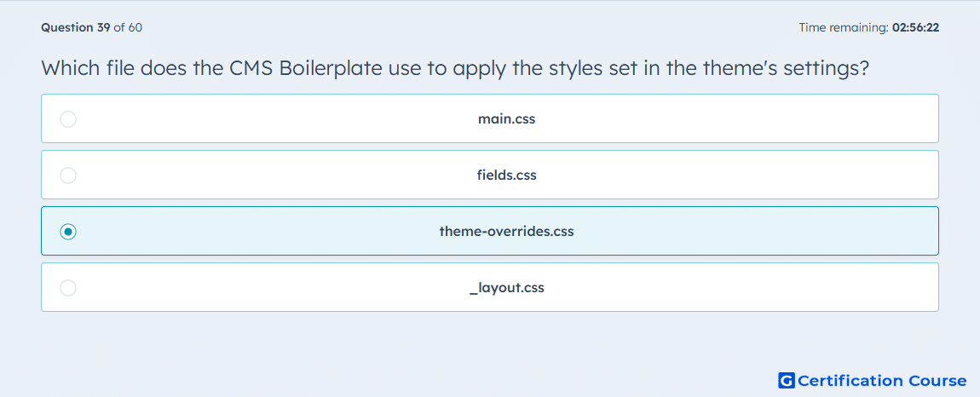Open the Certification Course link
This screenshot has width=980, height=397.
point(873,380)
